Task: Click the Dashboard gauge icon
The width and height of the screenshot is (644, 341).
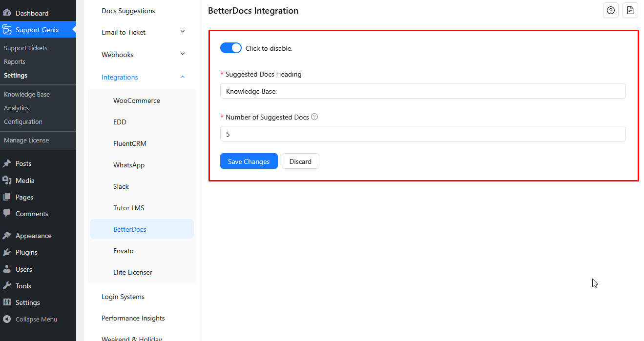Action: [x=7, y=13]
